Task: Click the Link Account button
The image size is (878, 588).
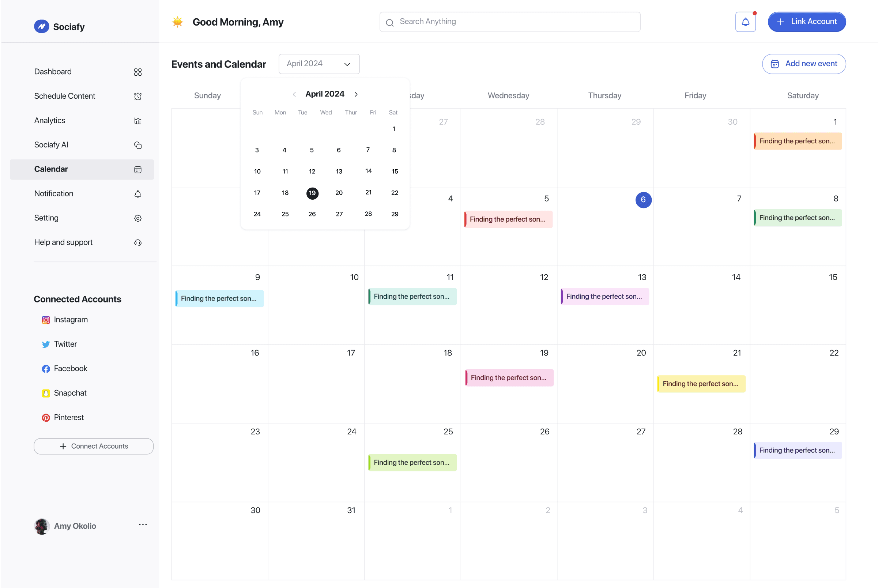Action: point(806,22)
